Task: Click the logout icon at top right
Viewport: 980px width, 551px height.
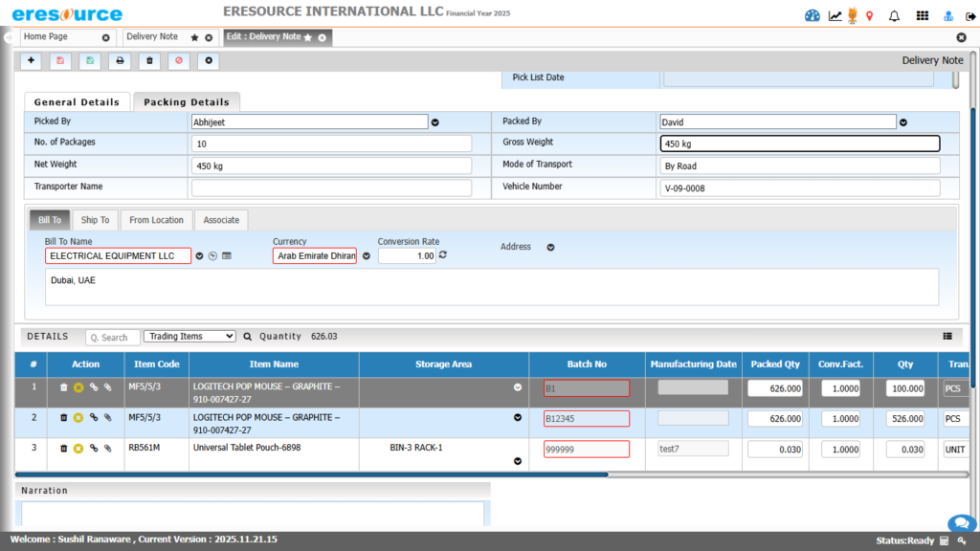Action: pyautogui.click(x=969, y=15)
